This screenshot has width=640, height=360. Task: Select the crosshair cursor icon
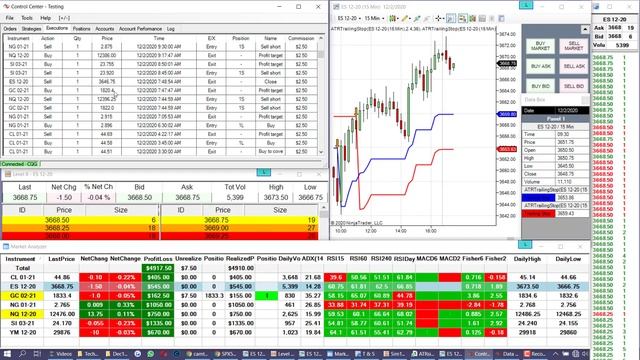[x=438, y=18]
